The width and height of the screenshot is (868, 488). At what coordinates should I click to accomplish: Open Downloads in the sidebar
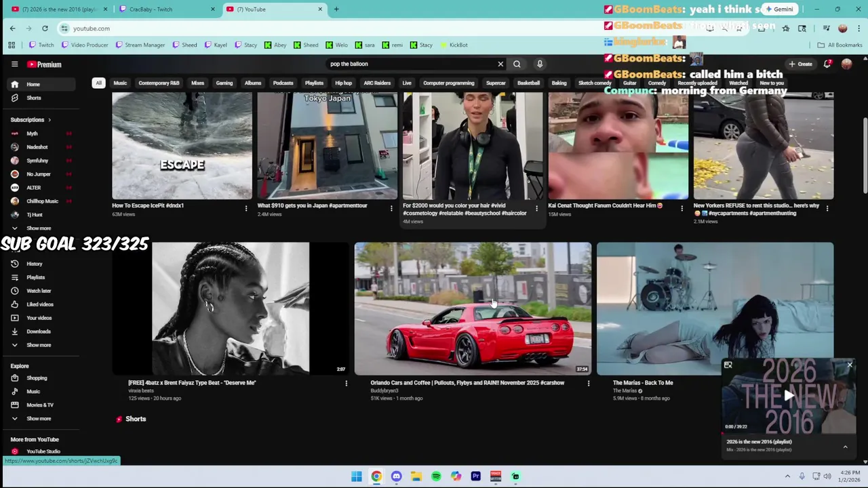pyautogui.click(x=41, y=331)
